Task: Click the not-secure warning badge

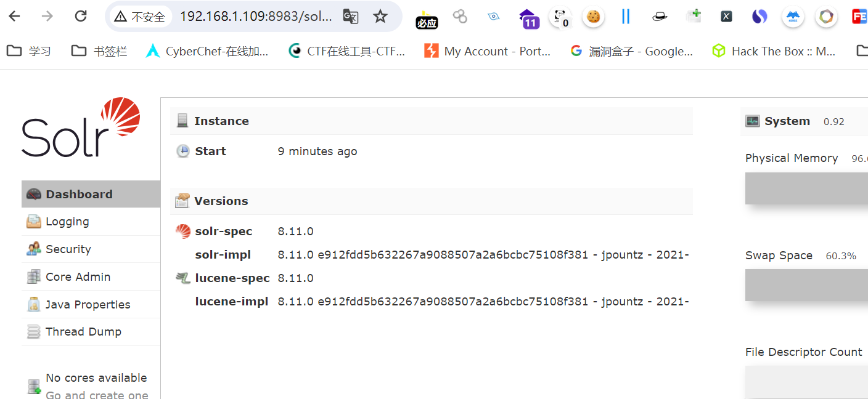Action: tap(140, 17)
